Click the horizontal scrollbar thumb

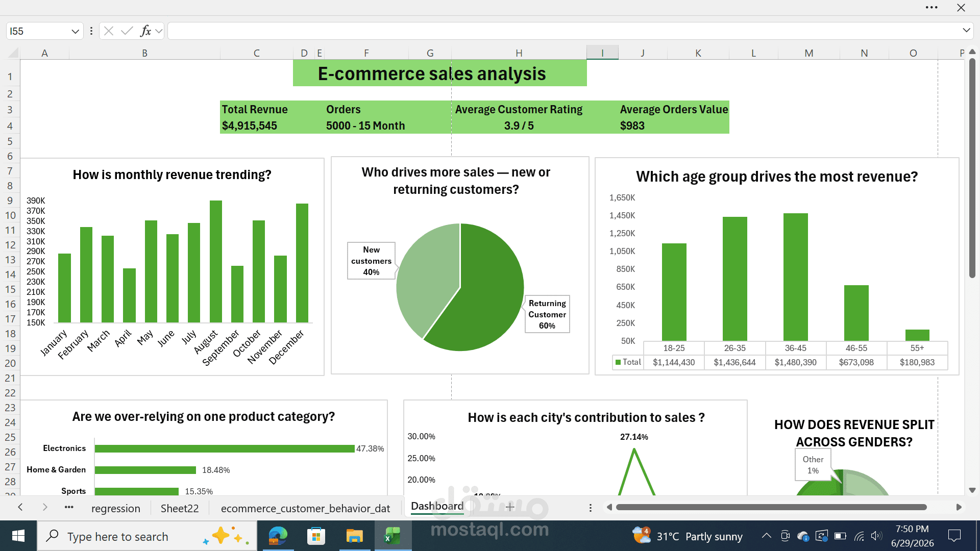coord(771,507)
